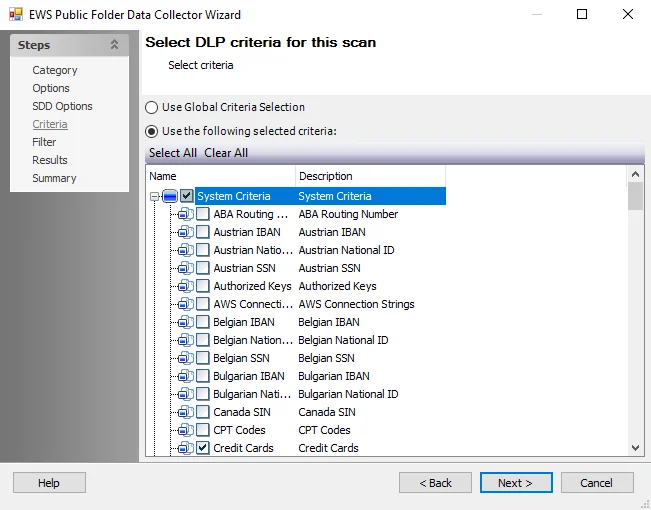The image size is (651, 510).
Task: Select Use the following selected criteria radio
Action: (x=152, y=132)
